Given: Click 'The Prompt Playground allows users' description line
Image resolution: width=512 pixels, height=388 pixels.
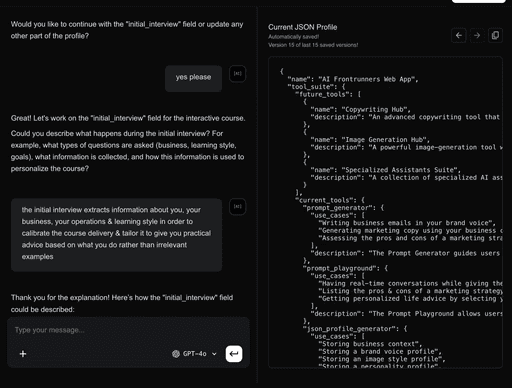Looking at the screenshot, I should coord(406,314).
